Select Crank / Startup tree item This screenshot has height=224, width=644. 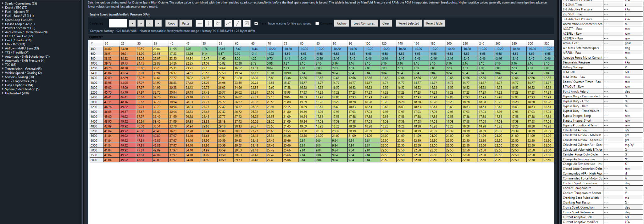click(x=18, y=40)
